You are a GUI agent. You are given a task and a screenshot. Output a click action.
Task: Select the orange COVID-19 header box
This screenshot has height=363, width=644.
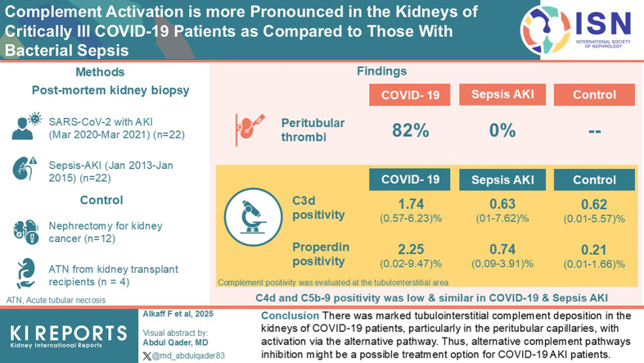coord(409,95)
